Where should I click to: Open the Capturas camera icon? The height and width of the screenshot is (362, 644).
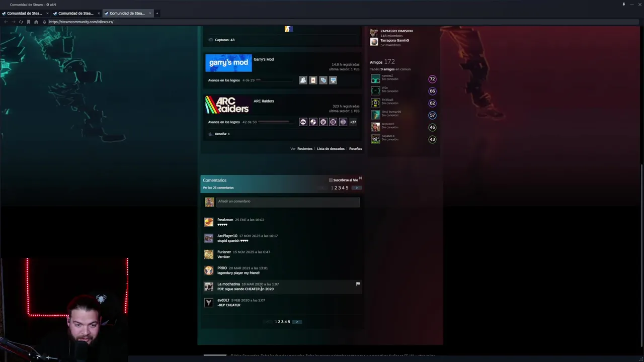coord(210,40)
